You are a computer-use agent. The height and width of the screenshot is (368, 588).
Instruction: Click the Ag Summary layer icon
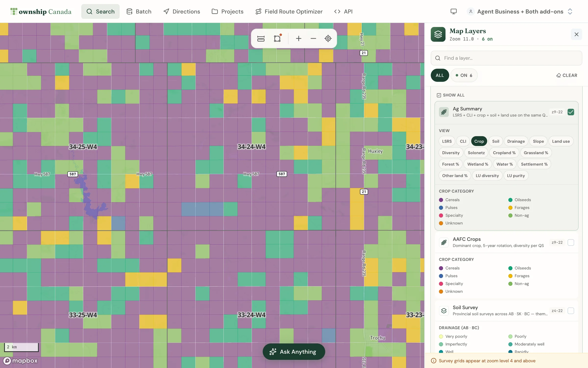click(444, 112)
